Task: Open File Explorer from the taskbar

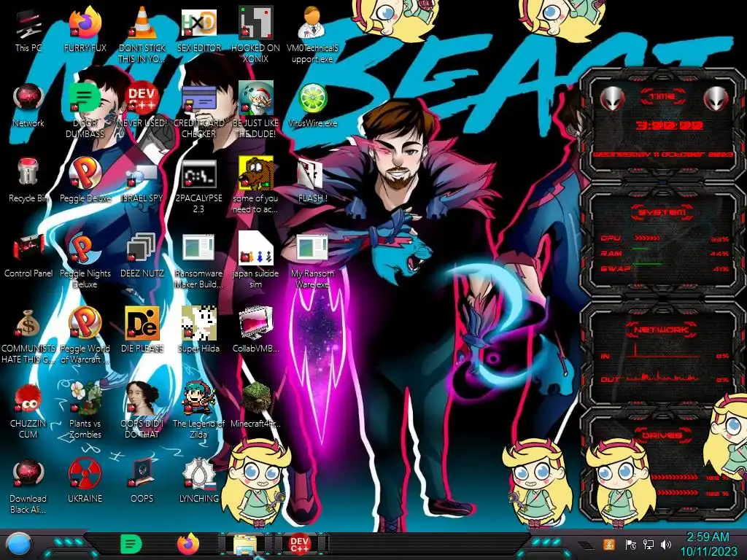Action: pos(245,544)
